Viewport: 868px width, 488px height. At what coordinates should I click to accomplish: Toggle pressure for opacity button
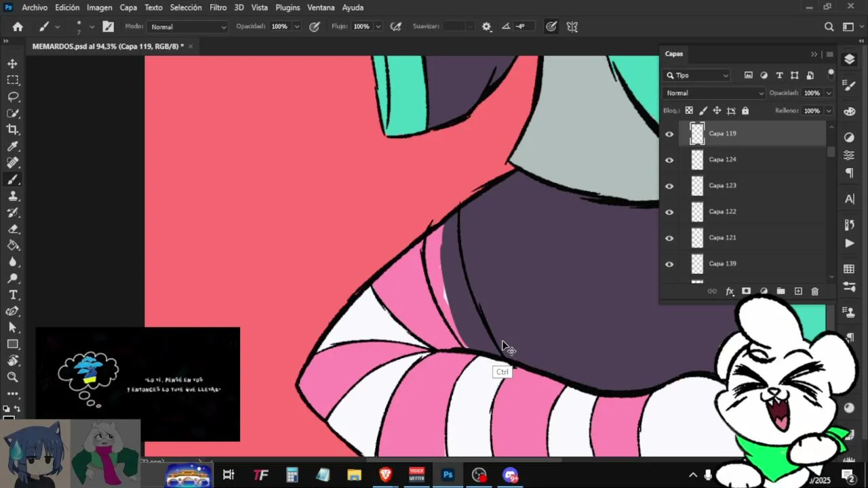pos(315,26)
